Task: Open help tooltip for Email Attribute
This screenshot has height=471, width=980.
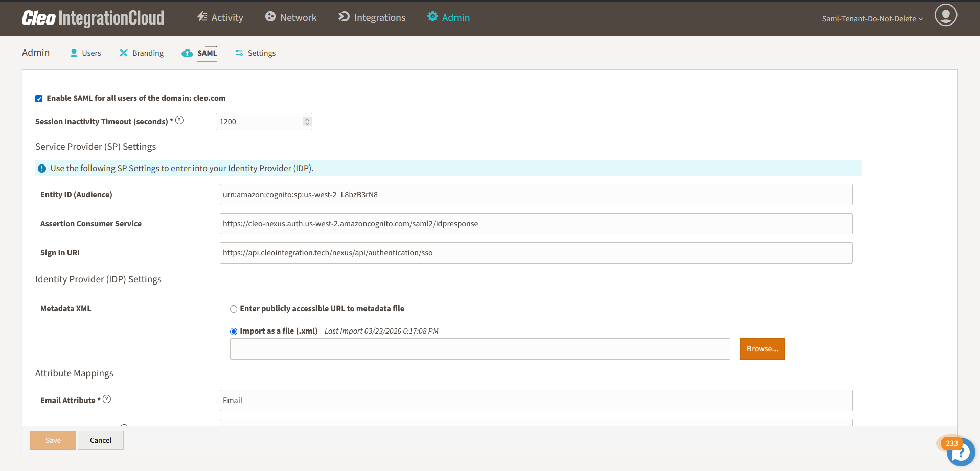Action: tap(107, 399)
